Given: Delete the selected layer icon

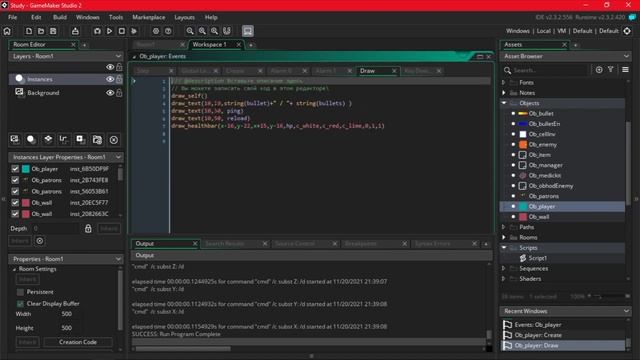Looking at the screenshot, I should (114, 140).
